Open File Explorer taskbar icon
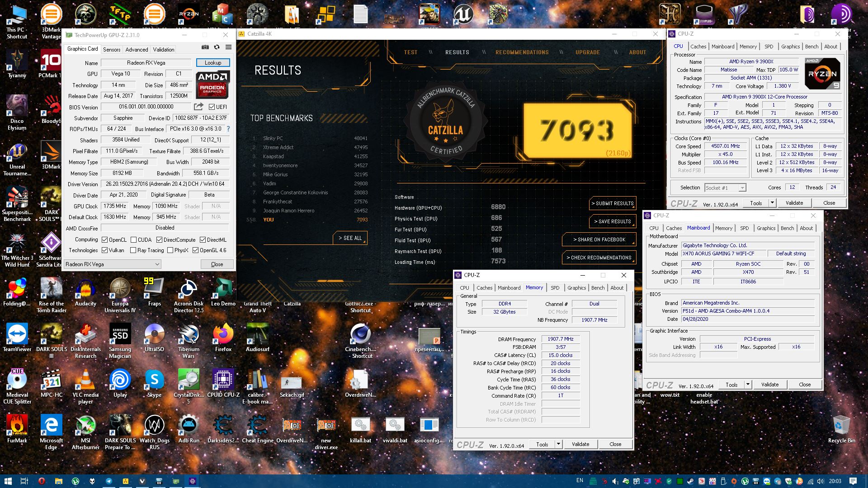 (58, 481)
